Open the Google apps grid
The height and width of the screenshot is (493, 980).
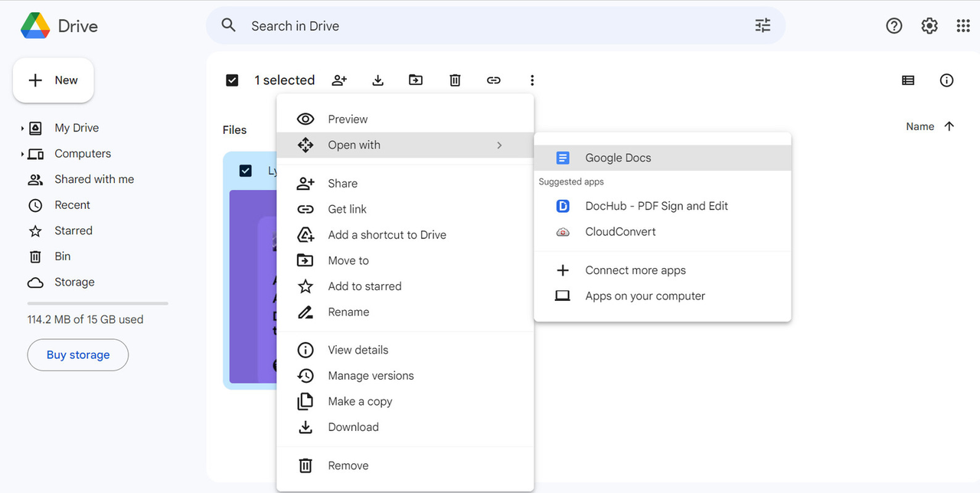point(963,26)
